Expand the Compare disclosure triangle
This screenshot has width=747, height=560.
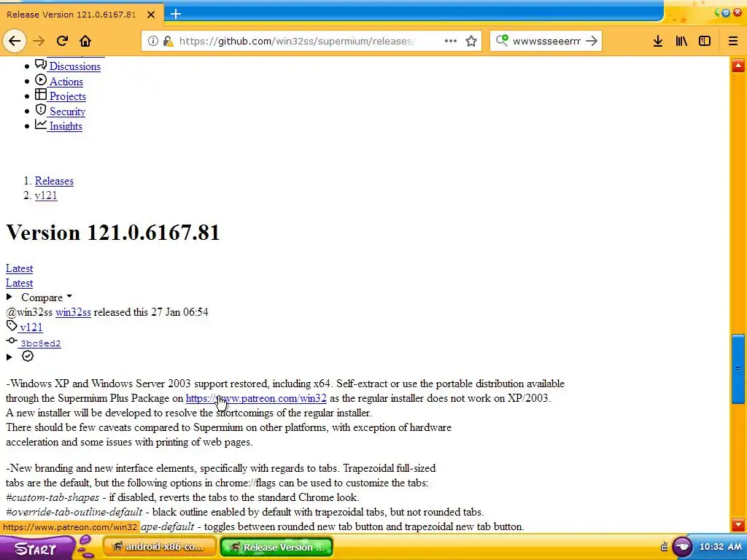9,297
